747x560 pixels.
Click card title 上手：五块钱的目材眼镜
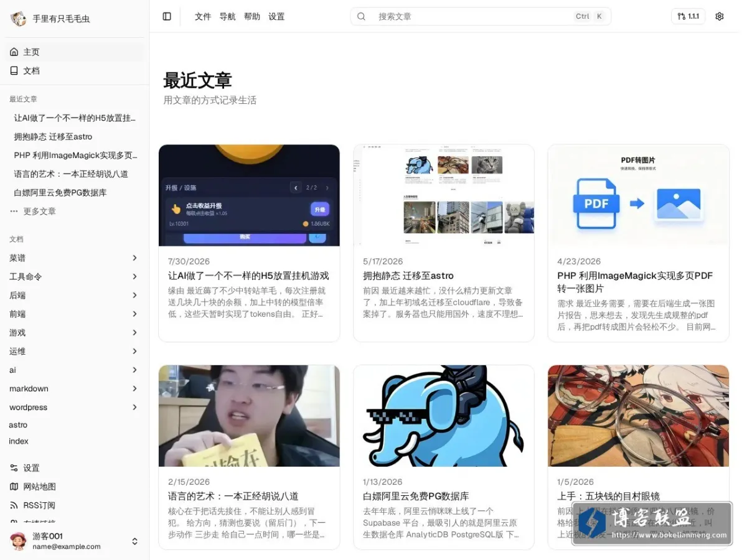608,497
